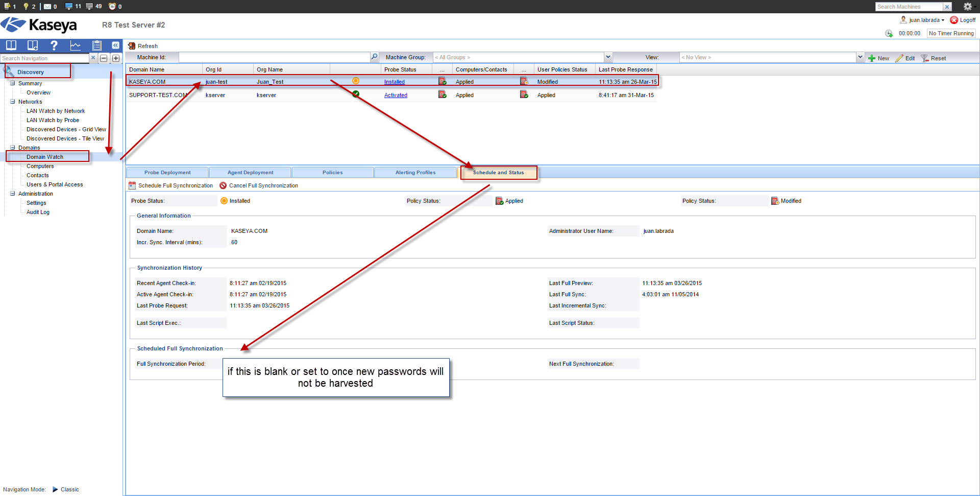Click the mail inbox counter icon
The width and height of the screenshot is (980, 496).
pos(47,6)
